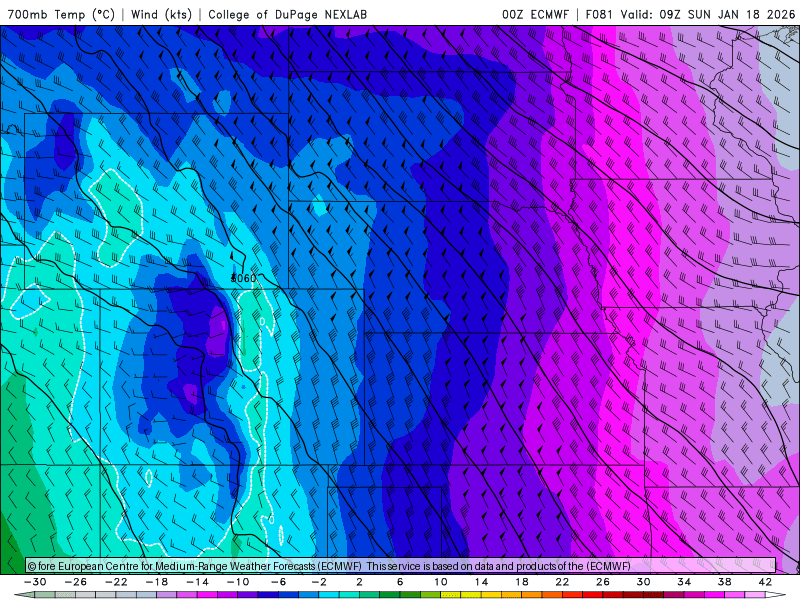Click the -30 colorbar tick label
800x600 pixels.
[35, 582]
